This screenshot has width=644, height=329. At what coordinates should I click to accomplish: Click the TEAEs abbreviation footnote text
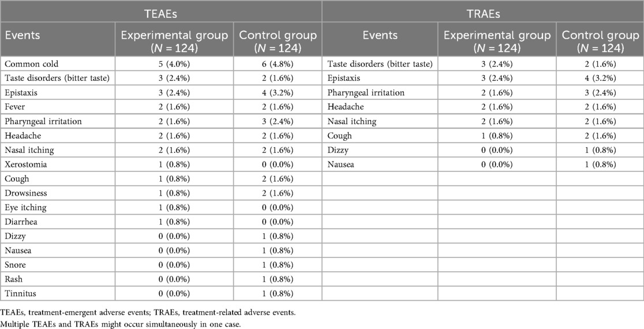click(148, 312)
